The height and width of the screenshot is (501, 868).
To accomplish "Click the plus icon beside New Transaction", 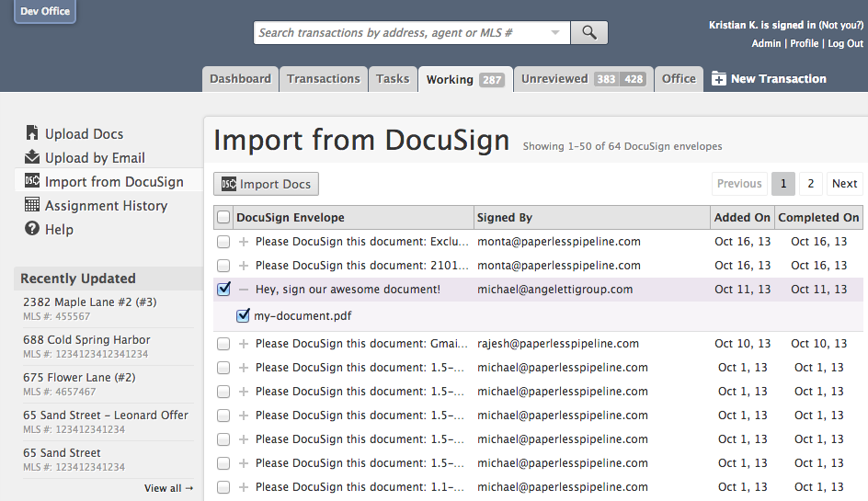I will click(718, 79).
